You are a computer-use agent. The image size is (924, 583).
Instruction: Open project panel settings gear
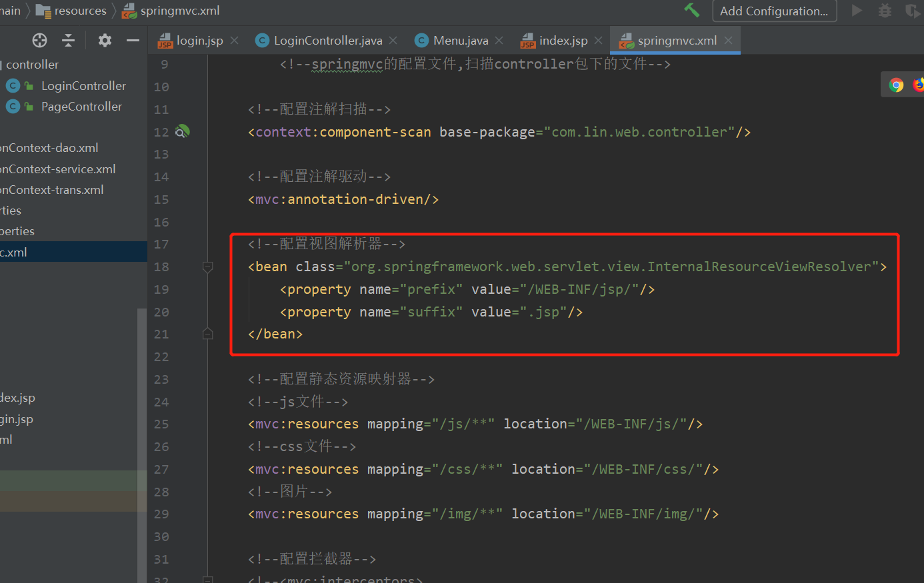[105, 40]
